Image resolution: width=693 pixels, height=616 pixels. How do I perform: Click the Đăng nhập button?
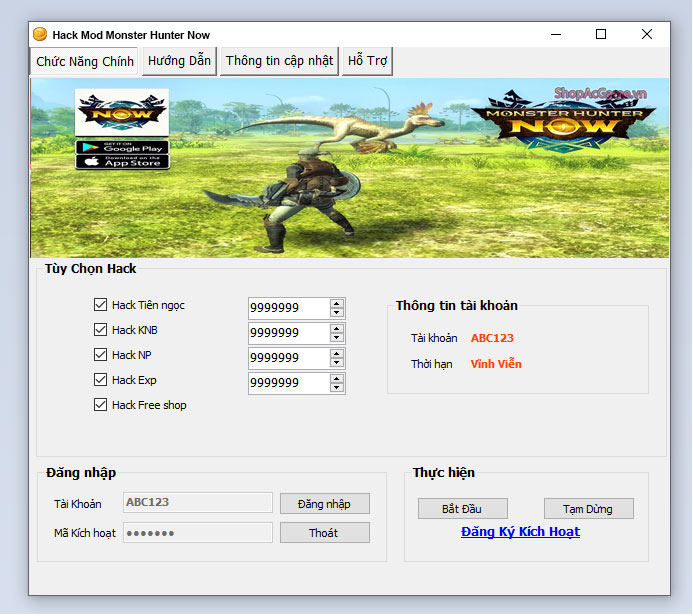pyautogui.click(x=325, y=504)
